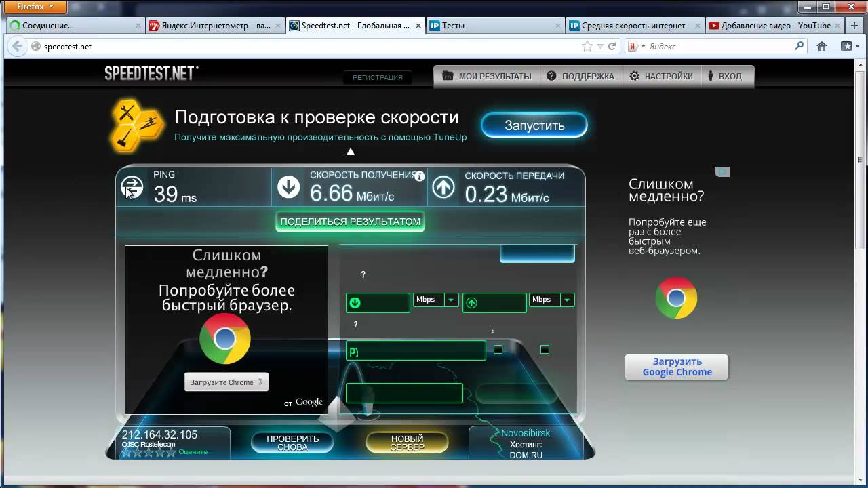
Task: Rate the ISP via the star rating
Action: click(149, 452)
